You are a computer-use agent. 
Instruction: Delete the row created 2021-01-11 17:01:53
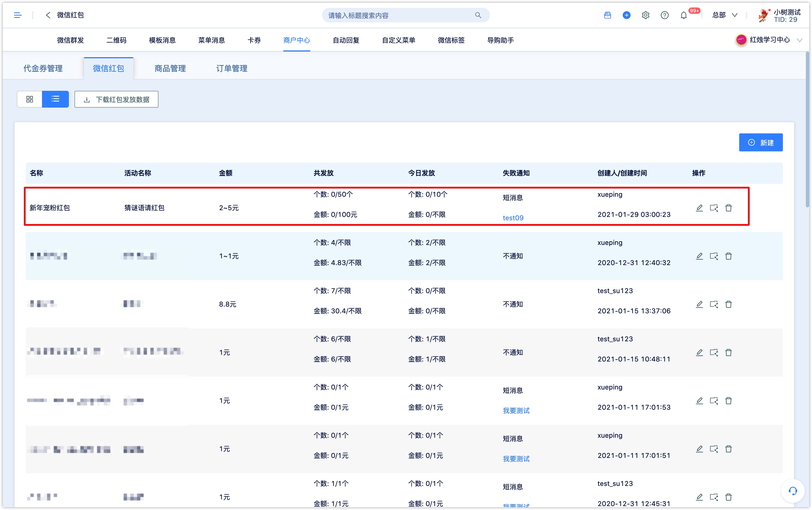click(729, 401)
